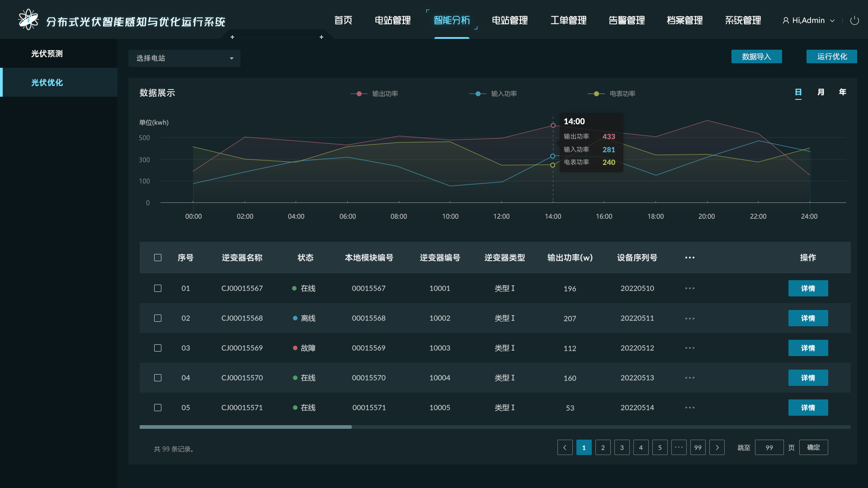Go to page 3
The image size is (868, 488).
[x=622, y=447]
